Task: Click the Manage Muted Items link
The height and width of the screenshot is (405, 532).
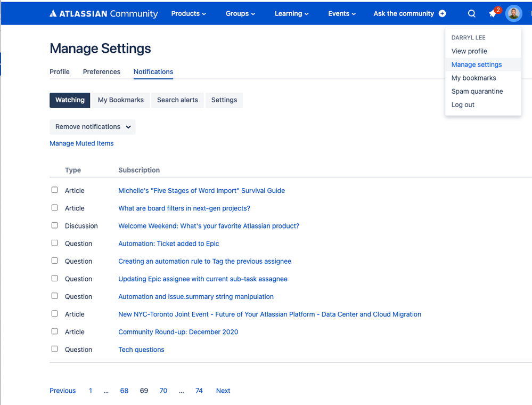Action: pos(81,143)
